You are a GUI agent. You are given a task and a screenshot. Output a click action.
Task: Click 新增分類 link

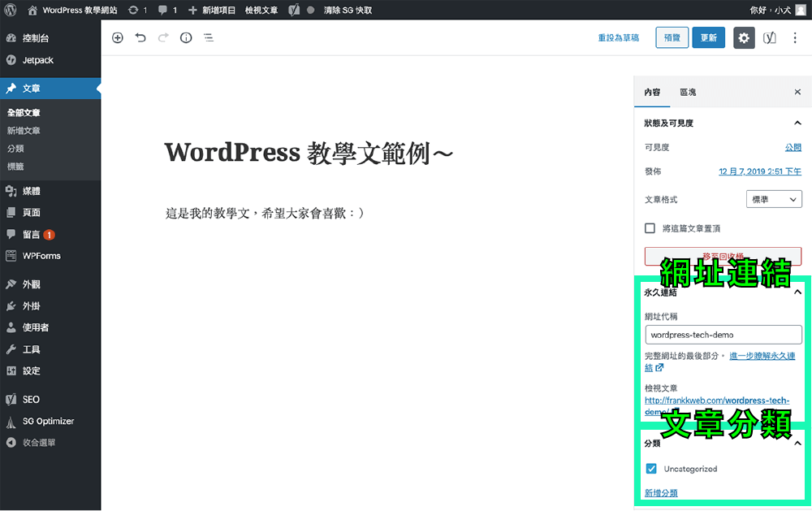[661, 492]
